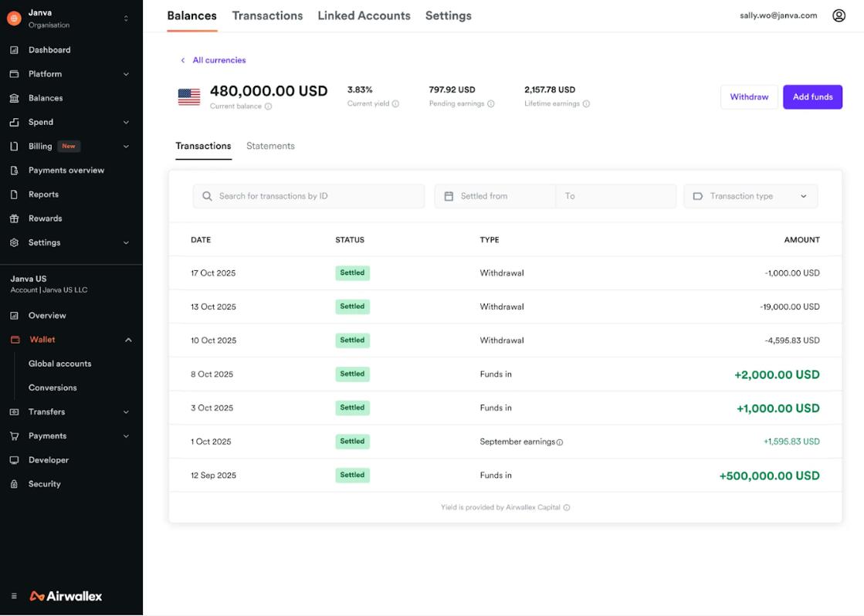Click info icon beside September earnings
Image resolution: width=864 pixels, height=616 pixels.
click(x=560, y=442)
